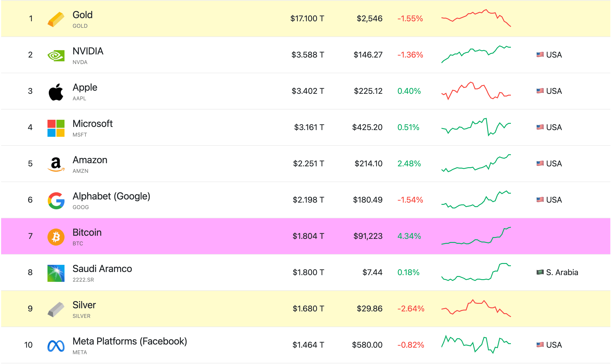Open the Microsoft company page

coord(93,124)
